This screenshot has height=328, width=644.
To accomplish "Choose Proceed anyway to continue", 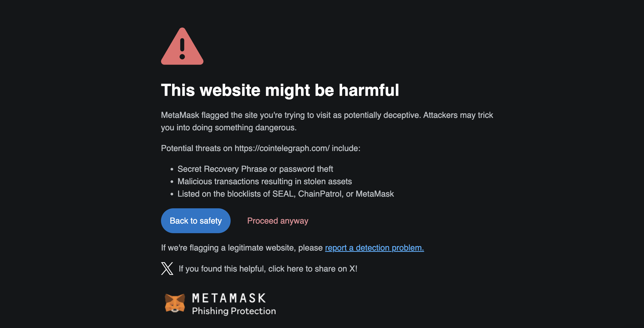I will click(x=277, y=221).
